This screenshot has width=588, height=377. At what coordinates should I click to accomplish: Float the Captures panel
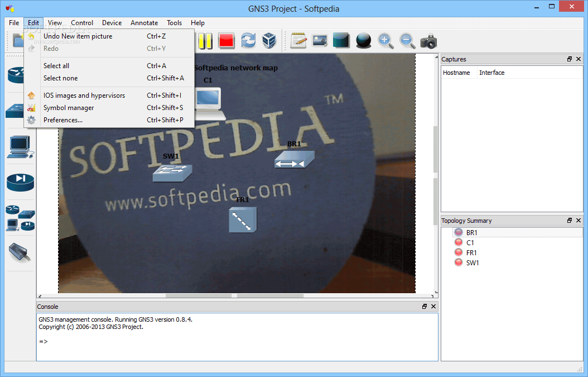point(570,59)
